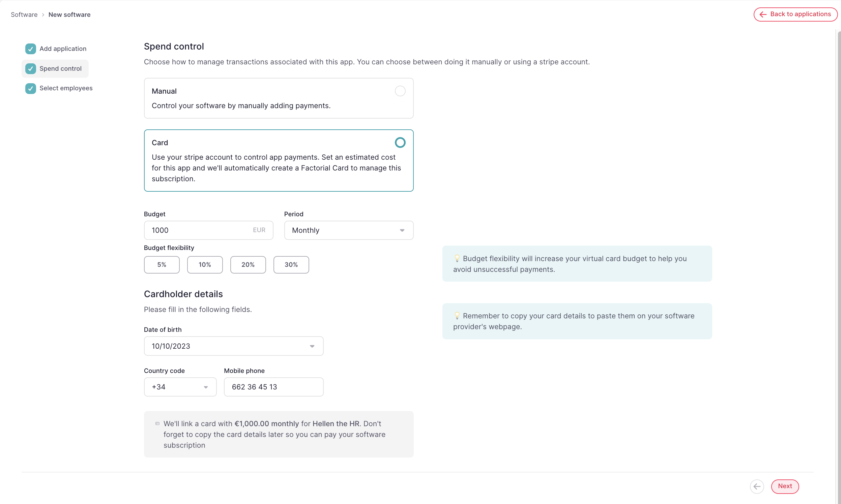Select the Card radio option

point(400,143)
